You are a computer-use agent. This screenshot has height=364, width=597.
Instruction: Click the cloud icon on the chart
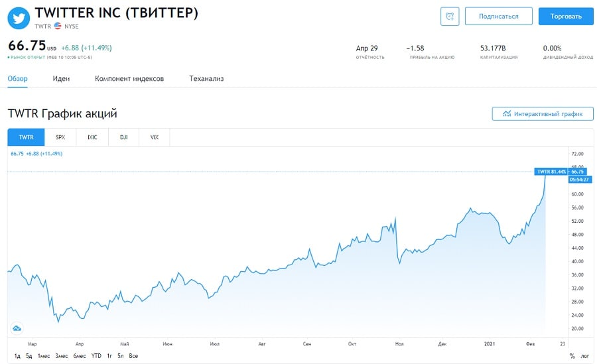17,328
